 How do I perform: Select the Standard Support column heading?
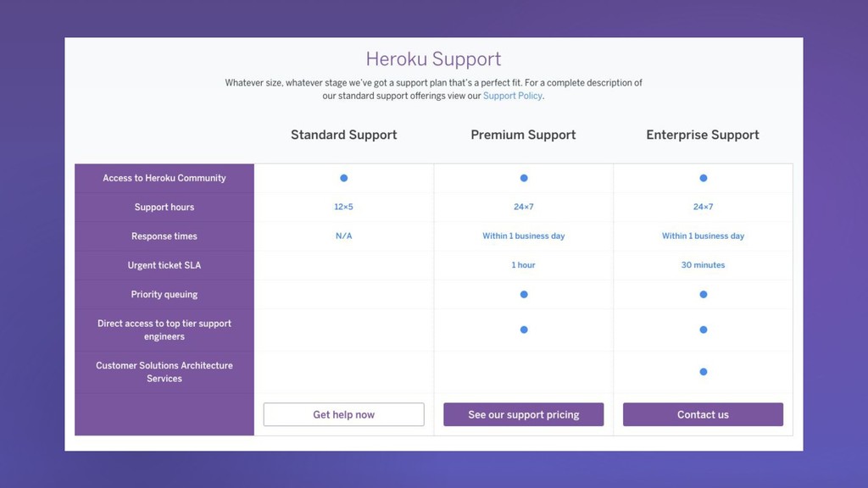[x=343, y=135]
